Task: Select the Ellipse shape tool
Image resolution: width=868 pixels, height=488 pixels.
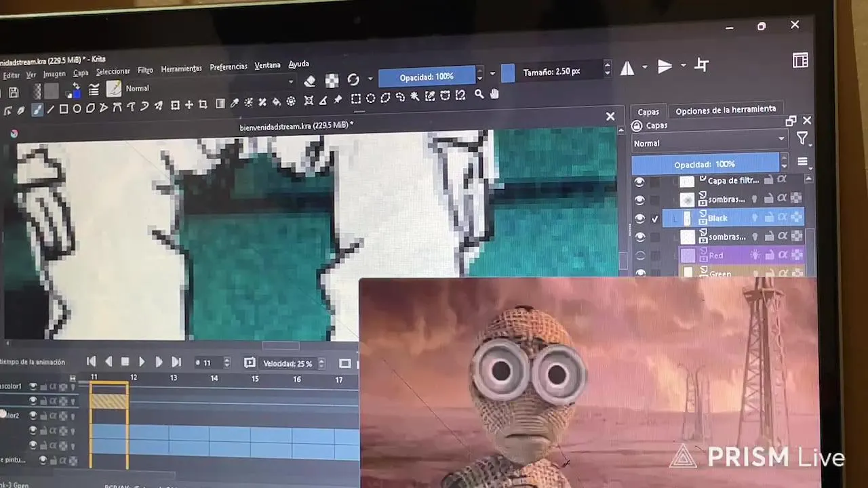Action: pos(77,108)
